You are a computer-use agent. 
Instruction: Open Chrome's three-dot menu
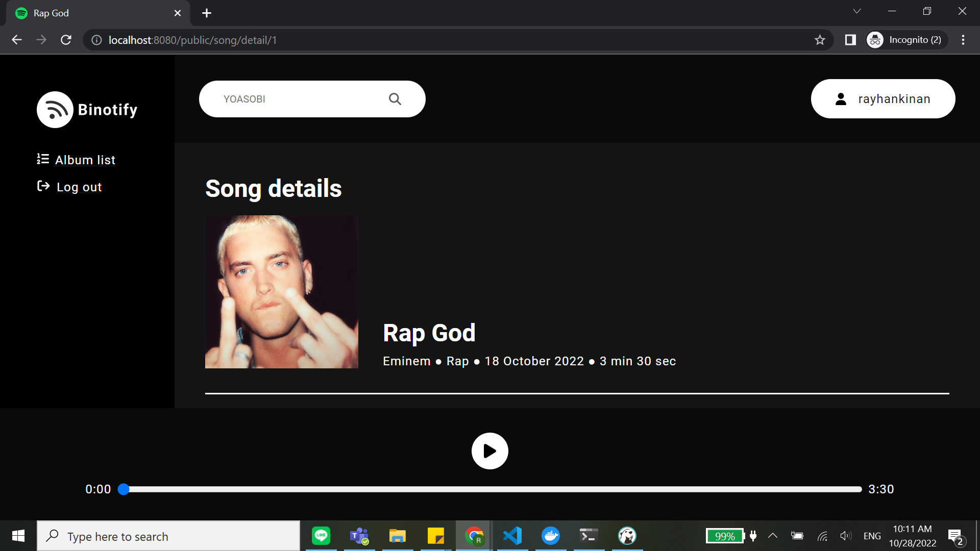pos(963,40)
